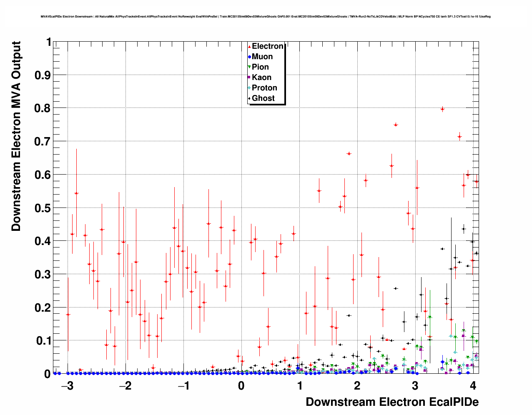
Task: Click the purple square marker beside Kaon in legend
Action: click(249, 77)
